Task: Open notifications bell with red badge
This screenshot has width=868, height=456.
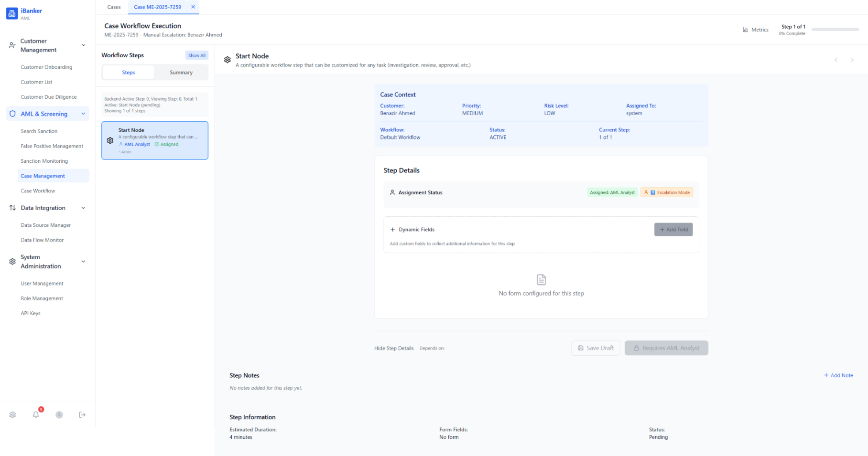Action: [x=36, y=415]
